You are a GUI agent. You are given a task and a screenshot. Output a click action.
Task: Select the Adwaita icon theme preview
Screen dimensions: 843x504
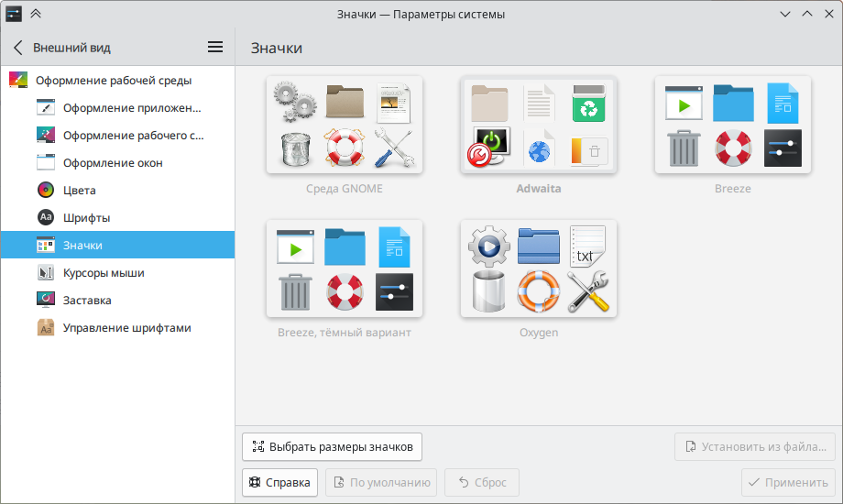pyautogui.click(x=538, y=125)
